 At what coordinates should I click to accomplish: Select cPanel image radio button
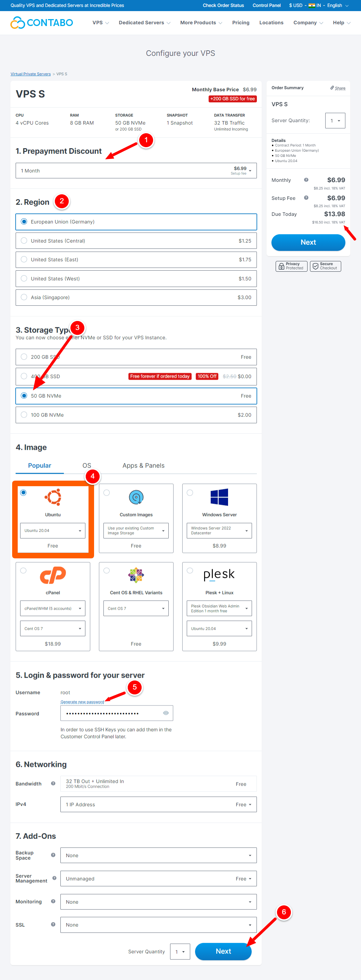point(23,571)
